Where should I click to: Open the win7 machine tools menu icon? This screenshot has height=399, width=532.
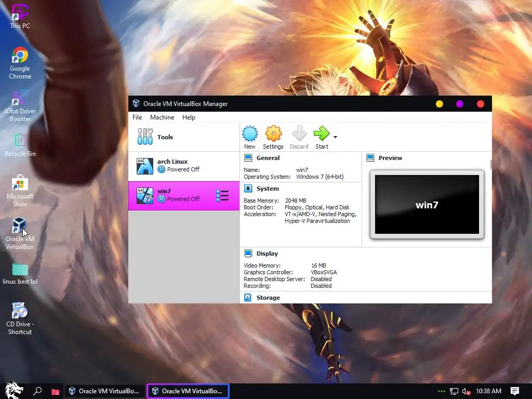point(222,196)
